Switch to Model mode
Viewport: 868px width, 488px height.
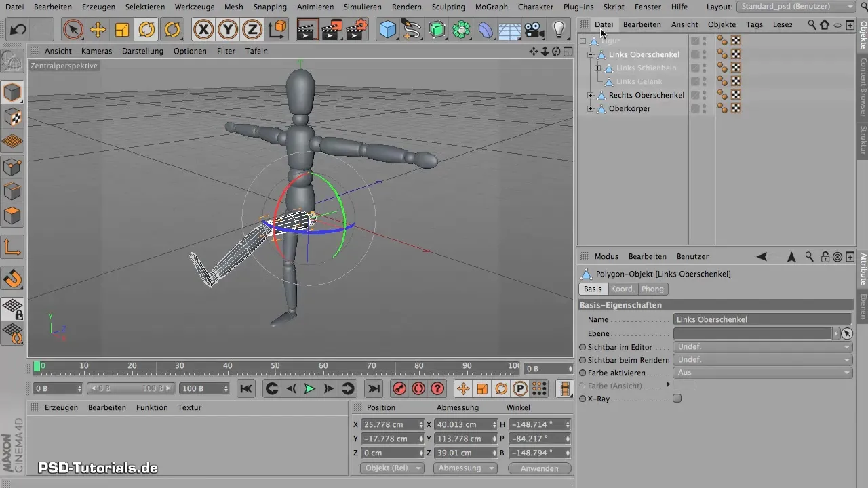point(13,92)
